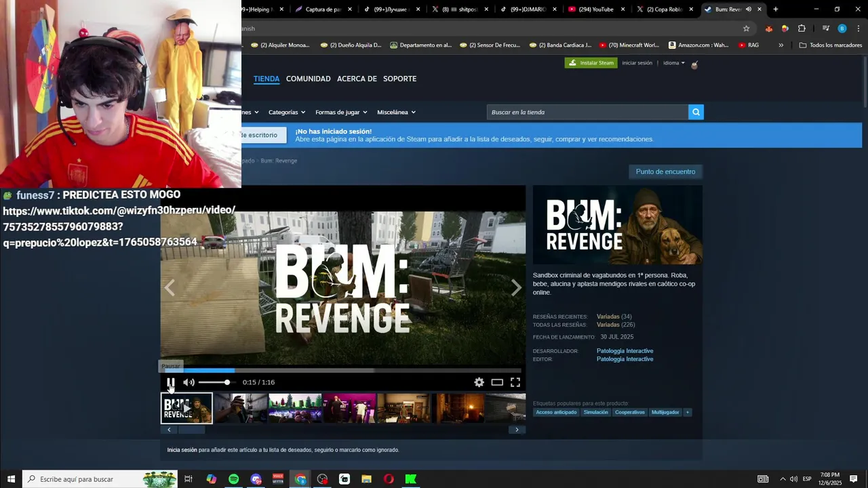Open Opera browser from the taskbar
868x488 pixels.
(389, 479)
